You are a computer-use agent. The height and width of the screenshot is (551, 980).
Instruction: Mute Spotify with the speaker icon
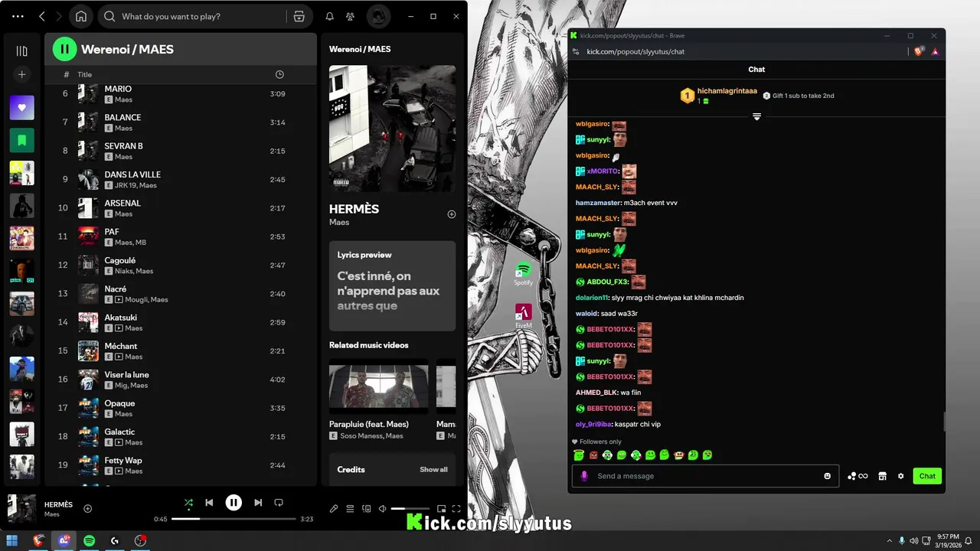pos(382,508)
